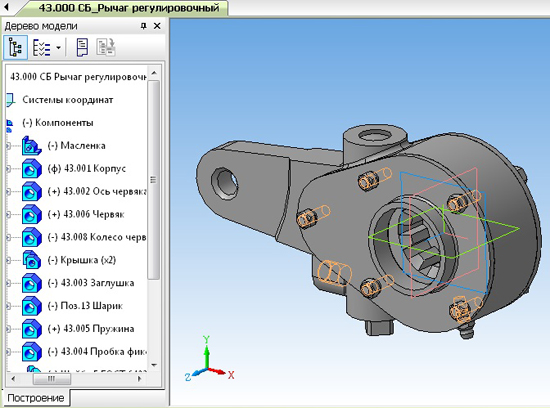Select (-) 43.003 Заглушка row
This screenshot has width=550, height=408.
point(90,283)
